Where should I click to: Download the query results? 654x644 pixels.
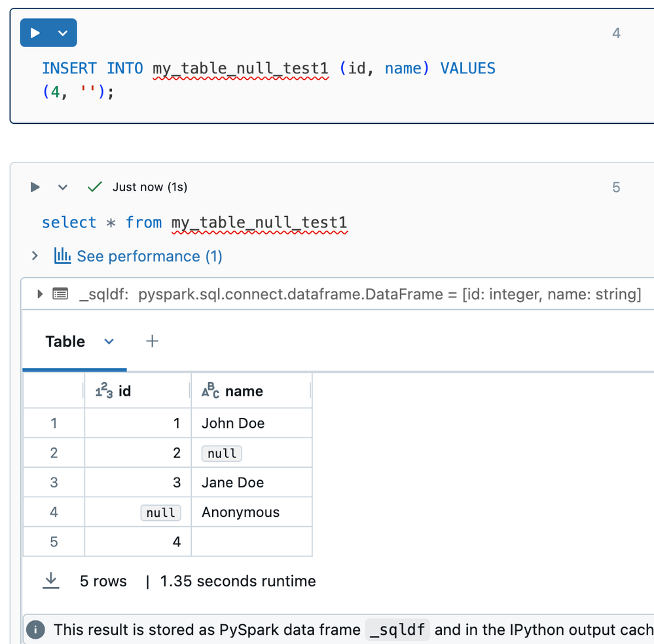click(x=50, y=580)
